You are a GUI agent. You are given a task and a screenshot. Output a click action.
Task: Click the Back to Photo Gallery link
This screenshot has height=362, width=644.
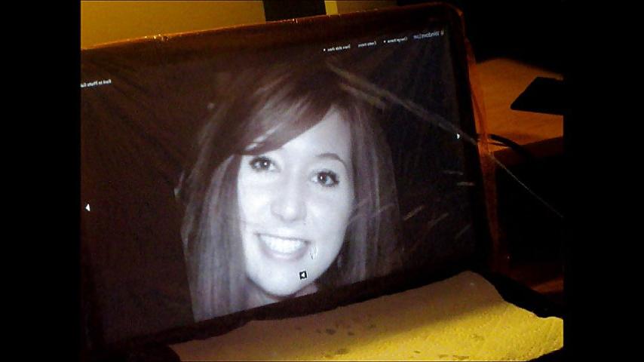click(x=96, y=83)
